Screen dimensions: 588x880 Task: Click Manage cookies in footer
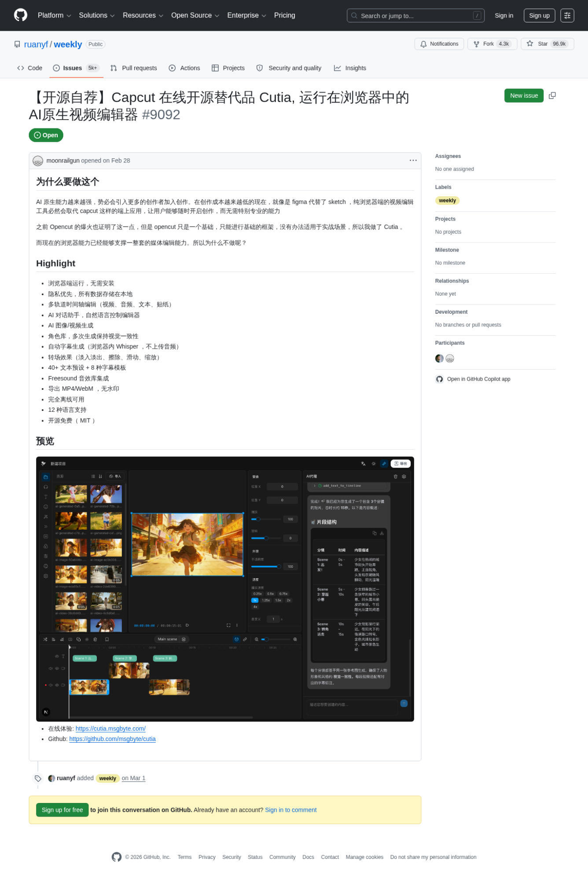364,857
